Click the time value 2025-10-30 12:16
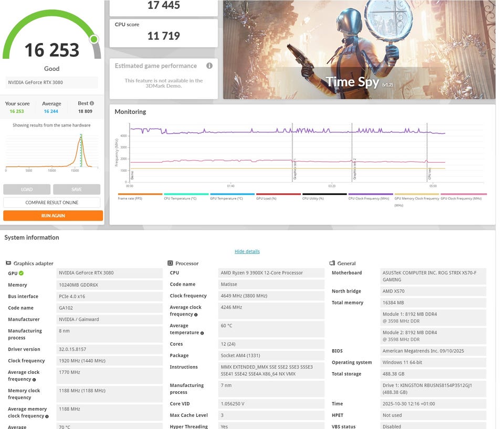 point(433,404)
